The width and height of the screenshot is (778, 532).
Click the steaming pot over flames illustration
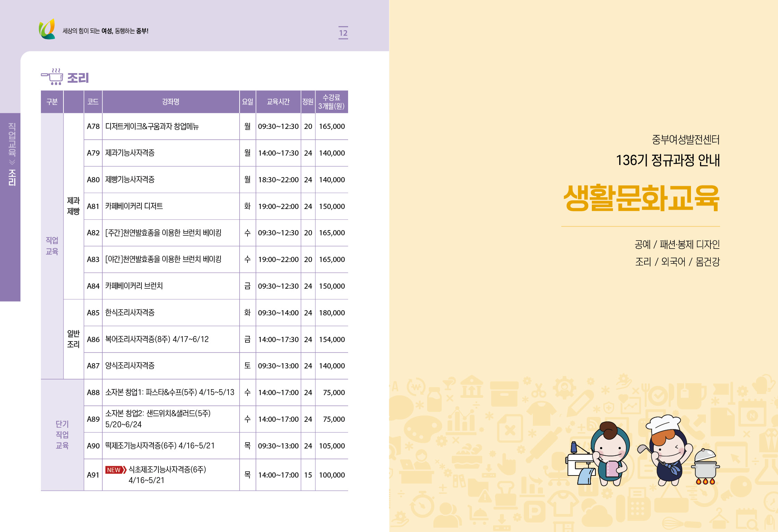705,467
